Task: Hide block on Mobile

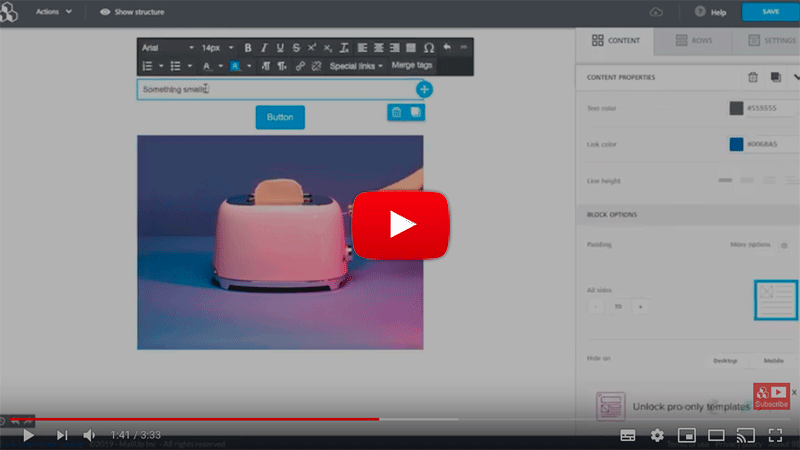Action: pyautogui.click(x=773, y=360)
